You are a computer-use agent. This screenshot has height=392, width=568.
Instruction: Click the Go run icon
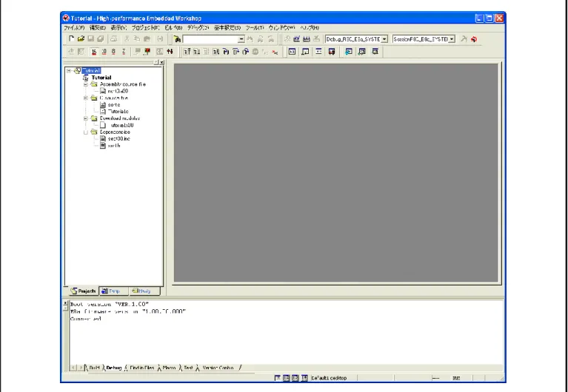click(197, 52)
